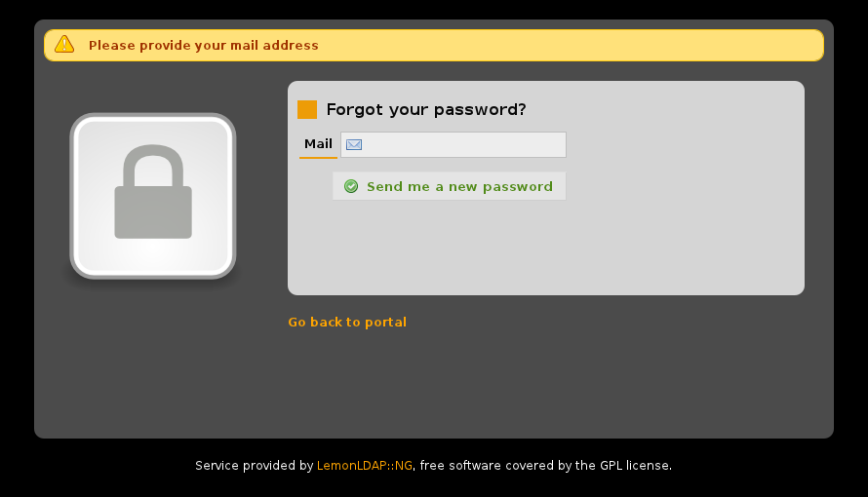Click the large gray padlock image
The image size is (868, 497).
pyautogui.click(x=153, y=196)
